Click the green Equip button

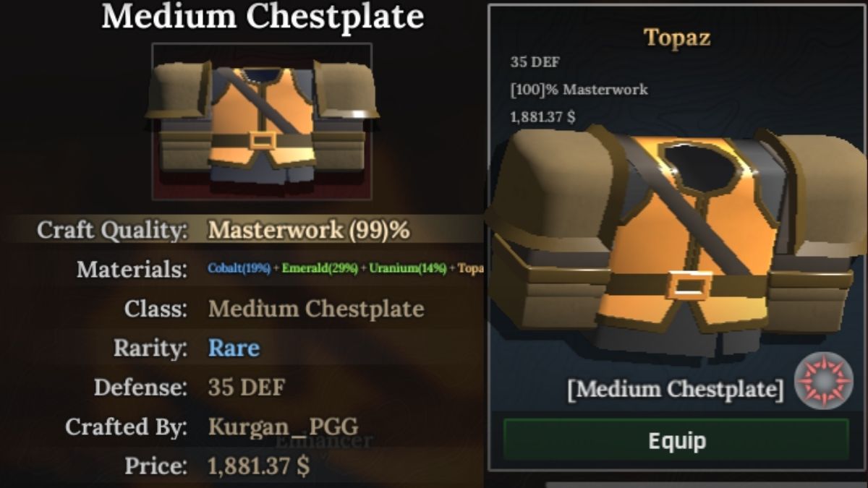point(676,440)
